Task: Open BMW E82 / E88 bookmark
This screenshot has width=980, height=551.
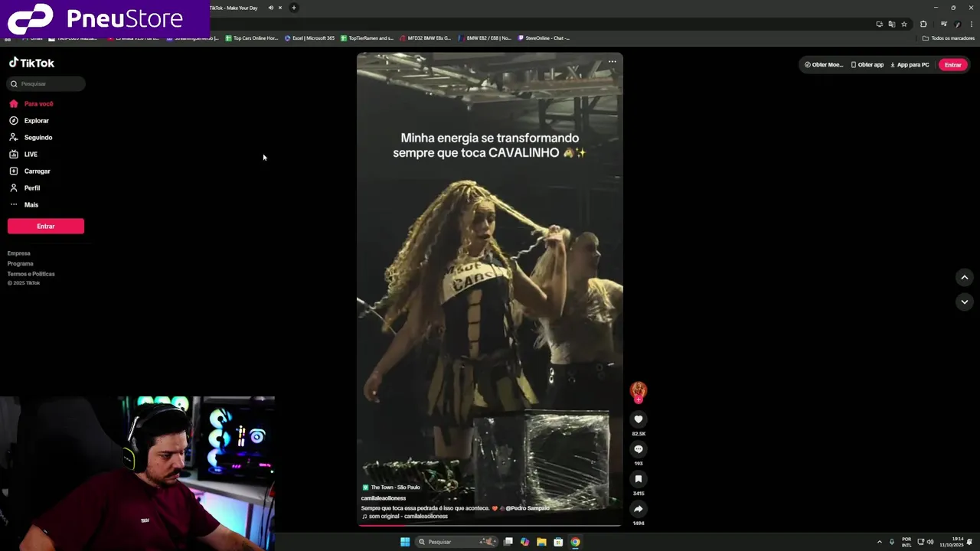Action: coord(485,38)
